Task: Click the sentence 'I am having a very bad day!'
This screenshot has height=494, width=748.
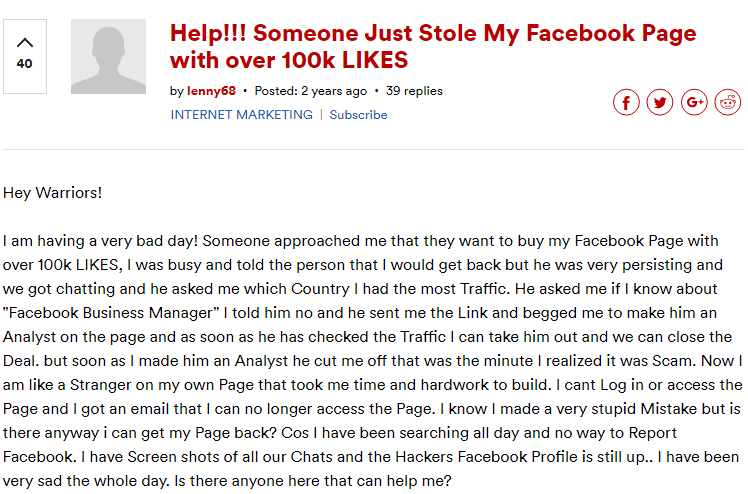Action: coord(101,241)
